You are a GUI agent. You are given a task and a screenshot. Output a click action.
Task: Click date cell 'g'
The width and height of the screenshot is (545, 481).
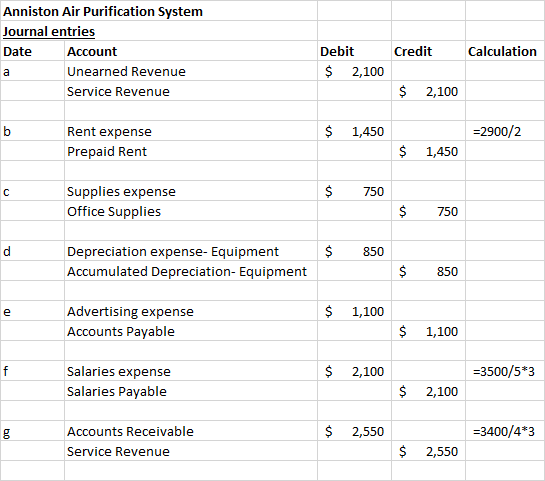tap(32, 431)
